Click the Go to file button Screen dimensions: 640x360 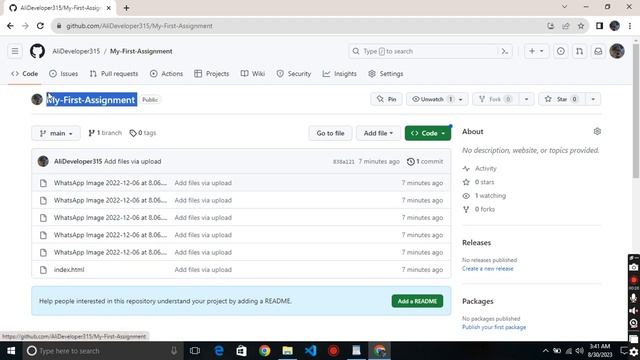(331, 133)
